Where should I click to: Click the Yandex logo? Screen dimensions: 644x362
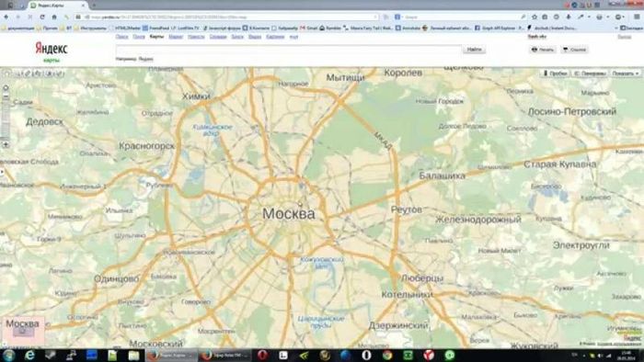coord(52,49)
